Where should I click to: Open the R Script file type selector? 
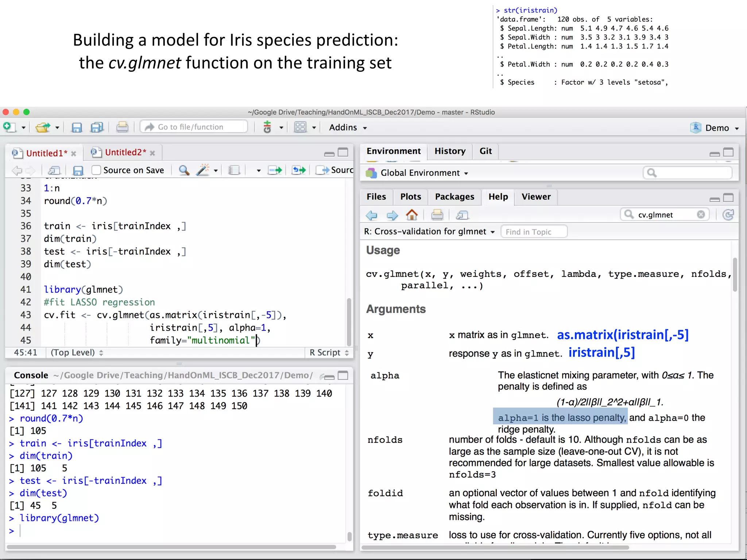pos(329,353)
